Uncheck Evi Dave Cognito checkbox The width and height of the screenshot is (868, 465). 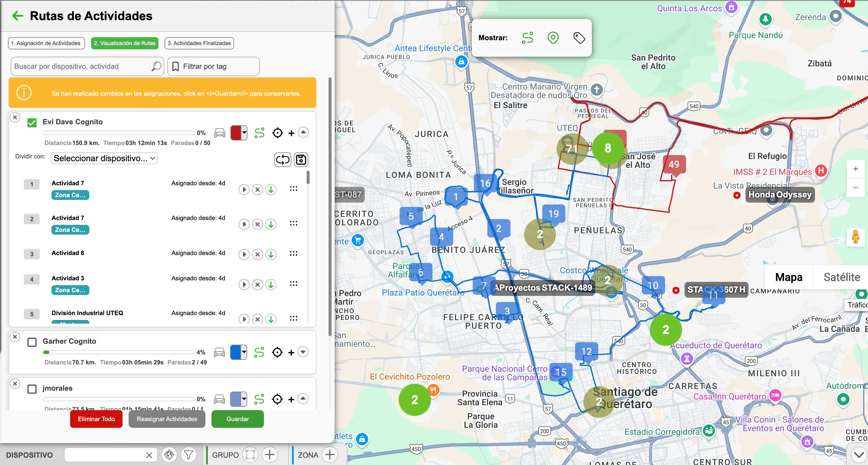coord(32,122)
